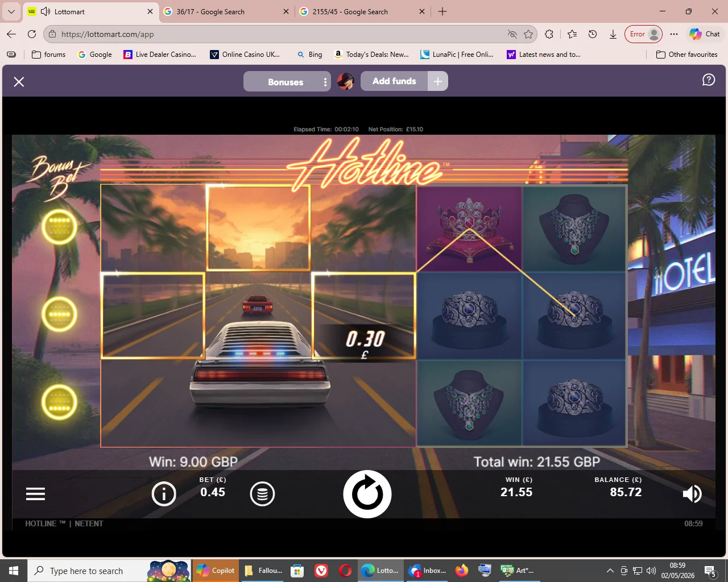Expand the Other favourites folder
This screenshot has width=728, height=582.
click(x=687, y=55)
